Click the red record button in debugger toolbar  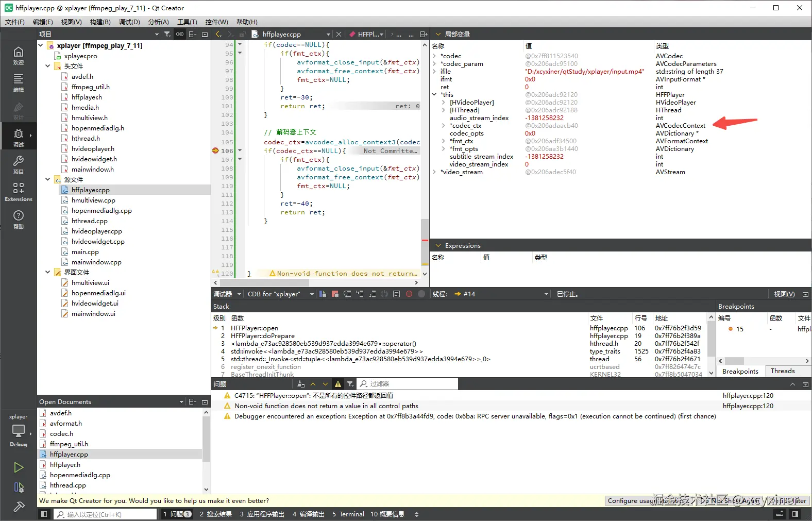coord(409,294)
